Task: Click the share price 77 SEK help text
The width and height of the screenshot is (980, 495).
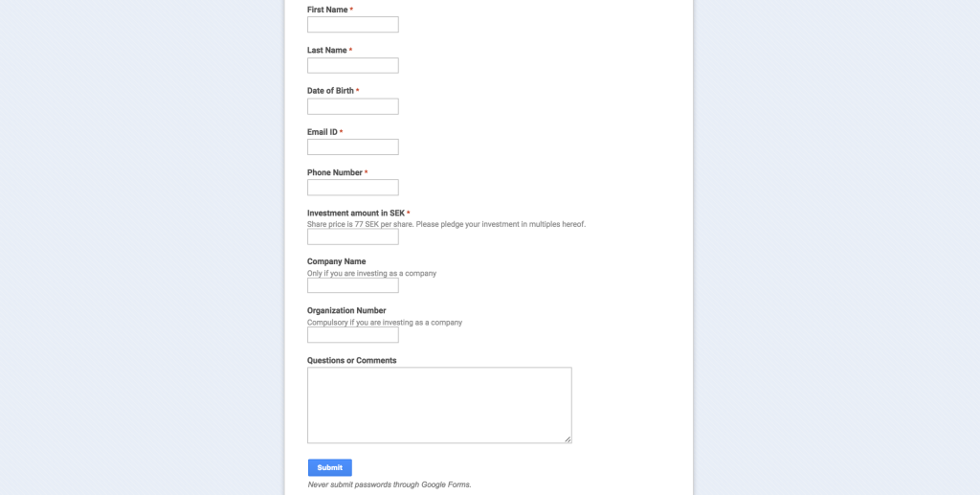Action: 446,224
